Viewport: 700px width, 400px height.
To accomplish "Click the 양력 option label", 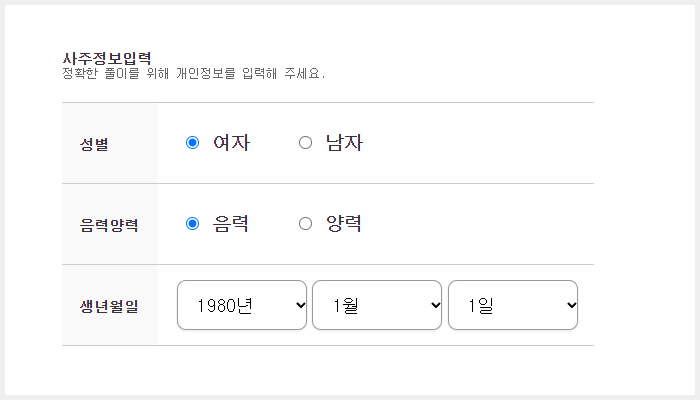I will tap(344, 224).
